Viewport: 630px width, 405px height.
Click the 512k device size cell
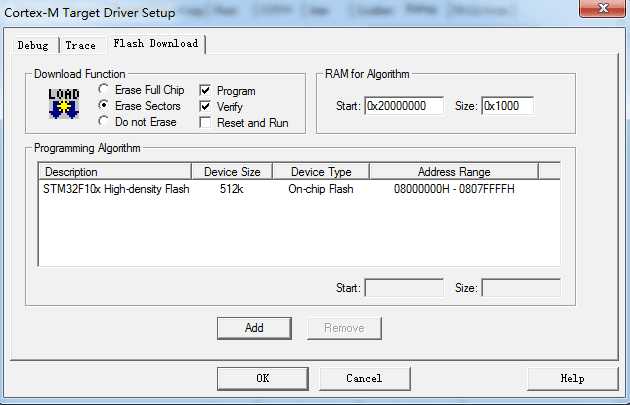tap(231, 189)
